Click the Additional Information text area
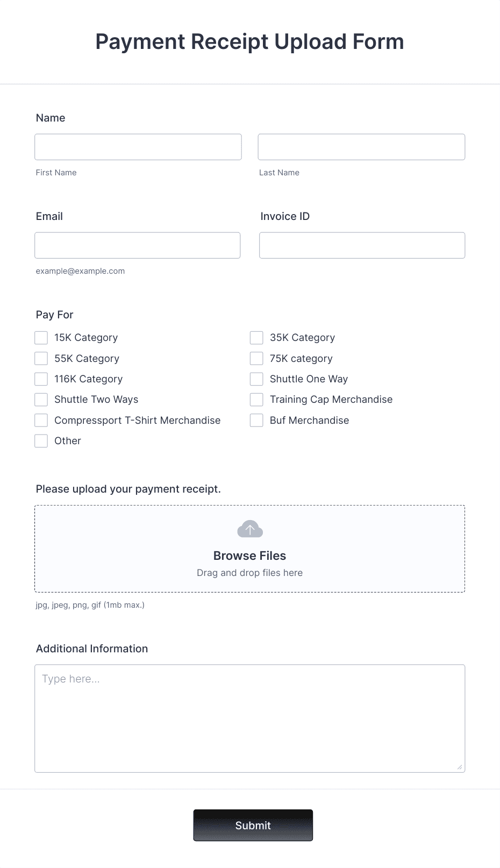Screen dimensions: 500x868 (249, 718)
